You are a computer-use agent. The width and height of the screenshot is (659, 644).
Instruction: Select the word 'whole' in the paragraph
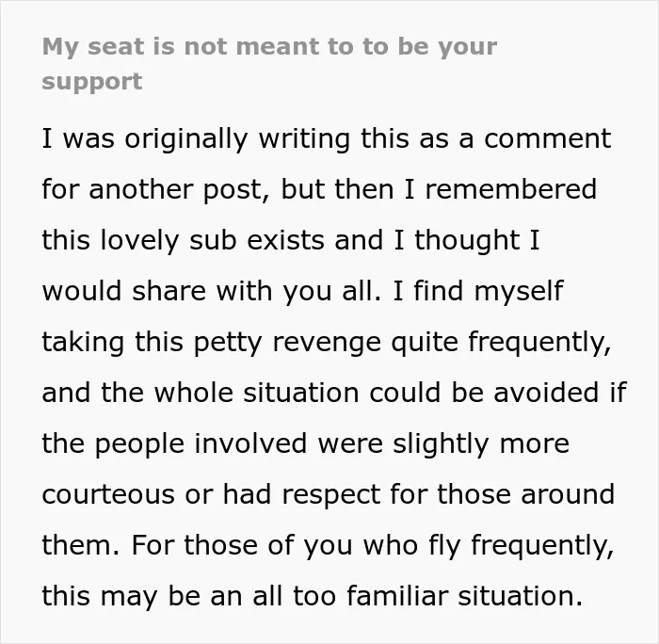(193, 393)
